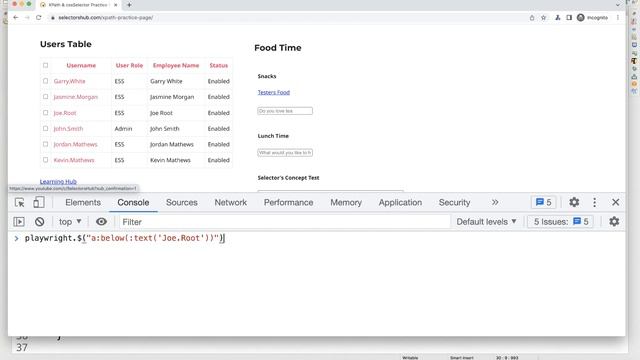Click the User Role column header
This screenshot has width=640, height=360.
click(129, 65)
